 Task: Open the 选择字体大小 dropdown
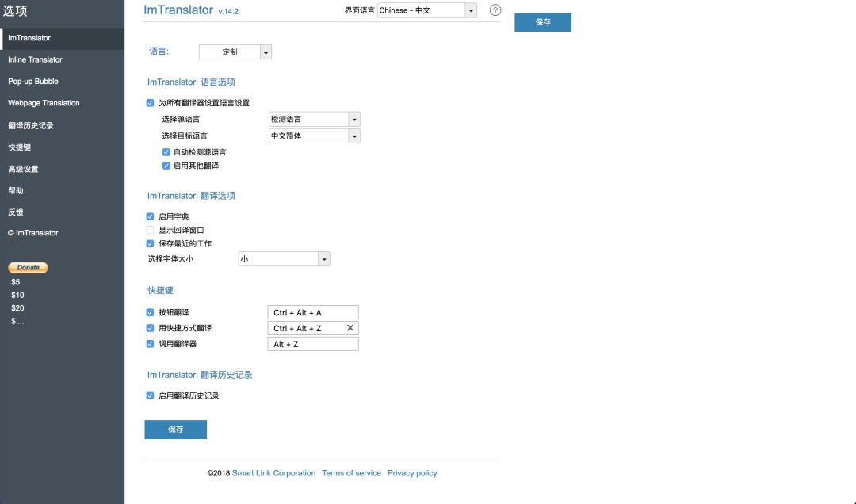click(x=284, y=259)
